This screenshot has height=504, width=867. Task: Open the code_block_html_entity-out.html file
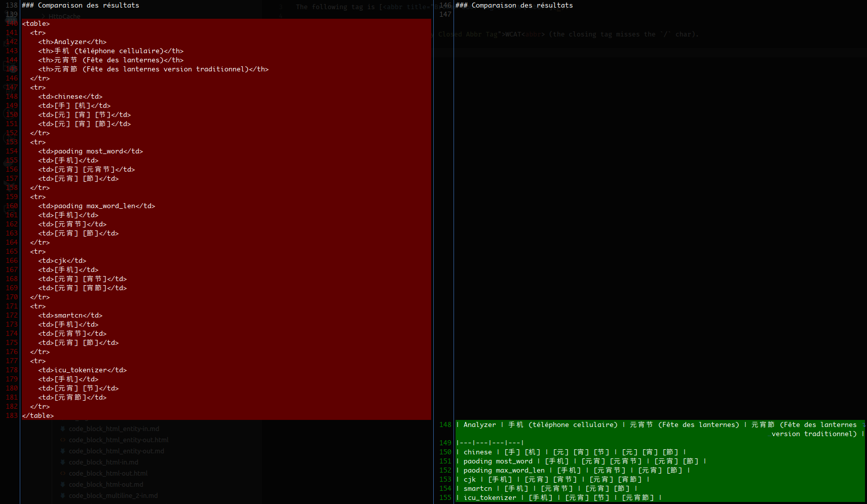(118, 440)
